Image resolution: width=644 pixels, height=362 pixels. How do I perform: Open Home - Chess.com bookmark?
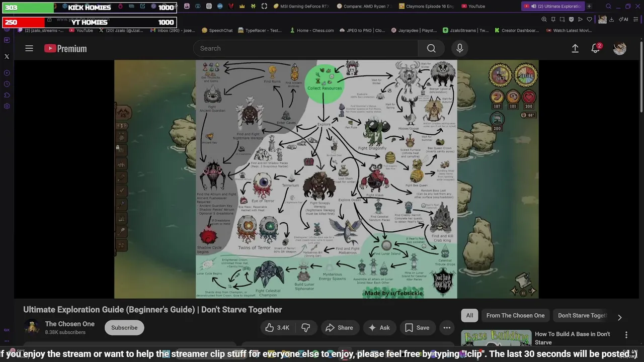coord(311,30)
